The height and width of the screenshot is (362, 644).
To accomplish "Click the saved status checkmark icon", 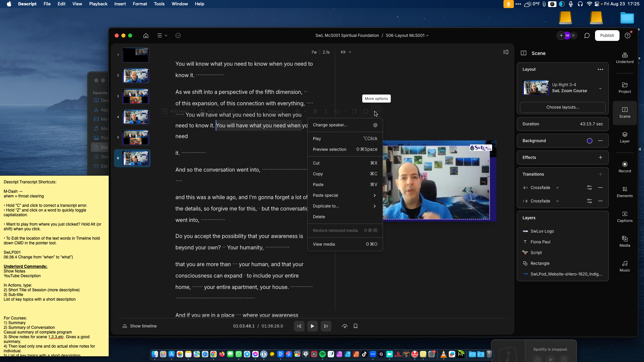I will click(x=178, y=36).
